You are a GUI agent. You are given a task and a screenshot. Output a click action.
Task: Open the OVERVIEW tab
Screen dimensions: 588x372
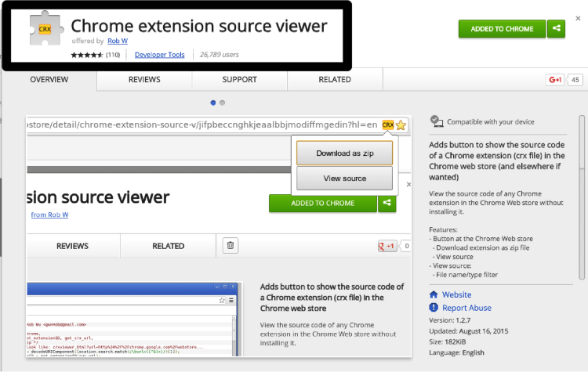(49, 80)
